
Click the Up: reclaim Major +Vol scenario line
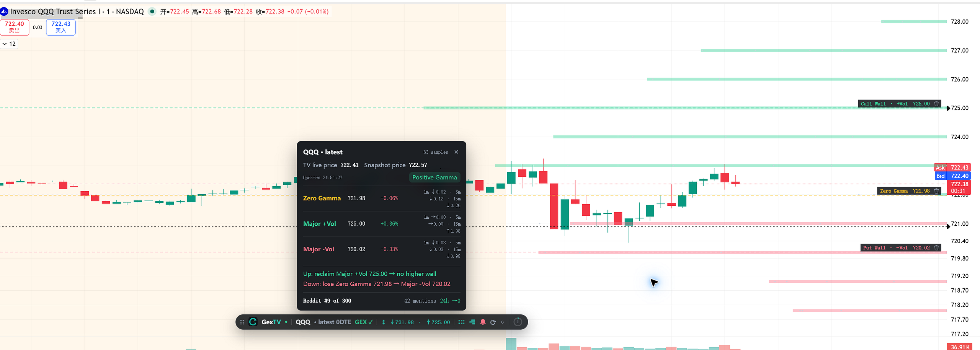pyautogui.click(x=370, y=274)
